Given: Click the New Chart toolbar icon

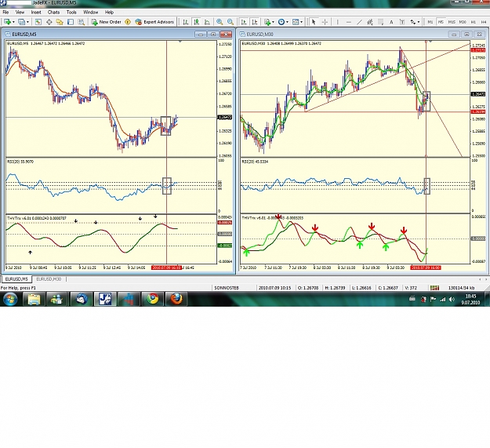Looking at the screenshot, I should point(7,22).
